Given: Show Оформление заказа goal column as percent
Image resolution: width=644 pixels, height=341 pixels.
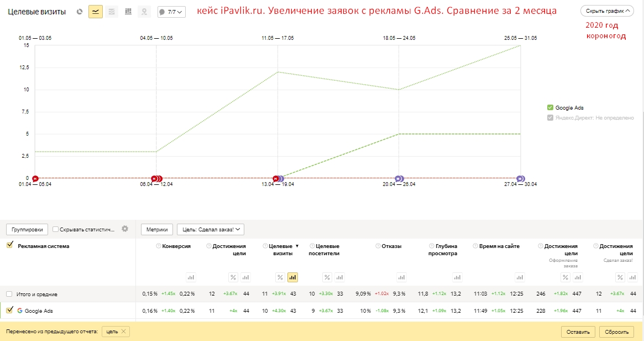Looking at the screenshot, I should point(566,277).
